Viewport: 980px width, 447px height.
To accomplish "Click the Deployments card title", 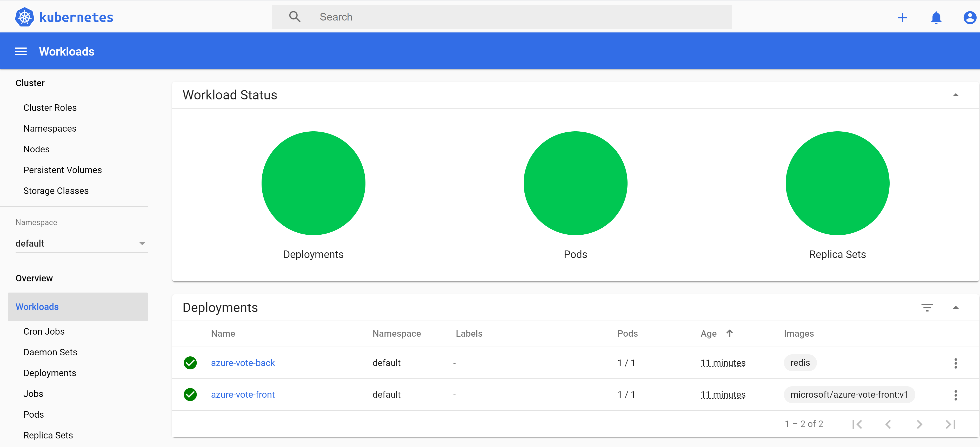I will tap(220, 308).
